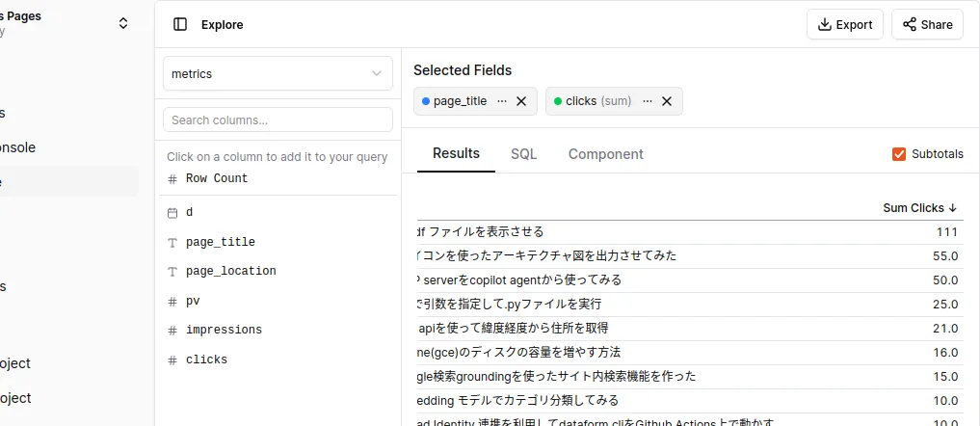
Task: Uncheck the Subtotals checkbox
Action: tap(899, 154)
